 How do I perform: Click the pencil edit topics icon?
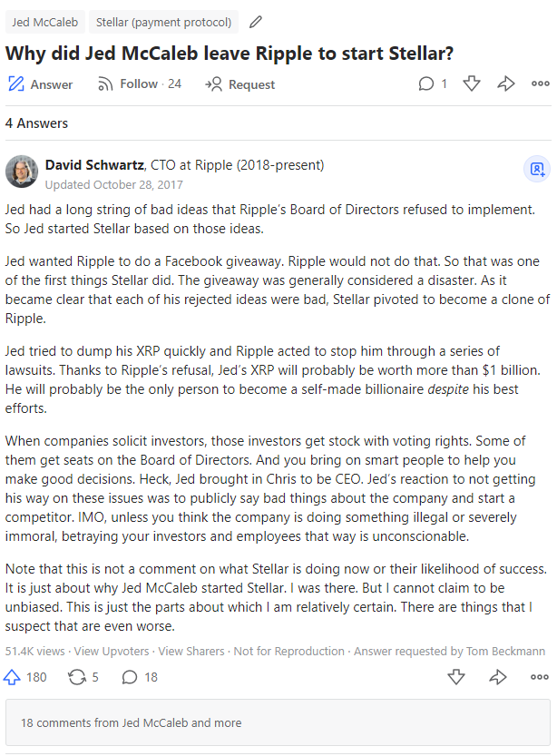point(256,21)
